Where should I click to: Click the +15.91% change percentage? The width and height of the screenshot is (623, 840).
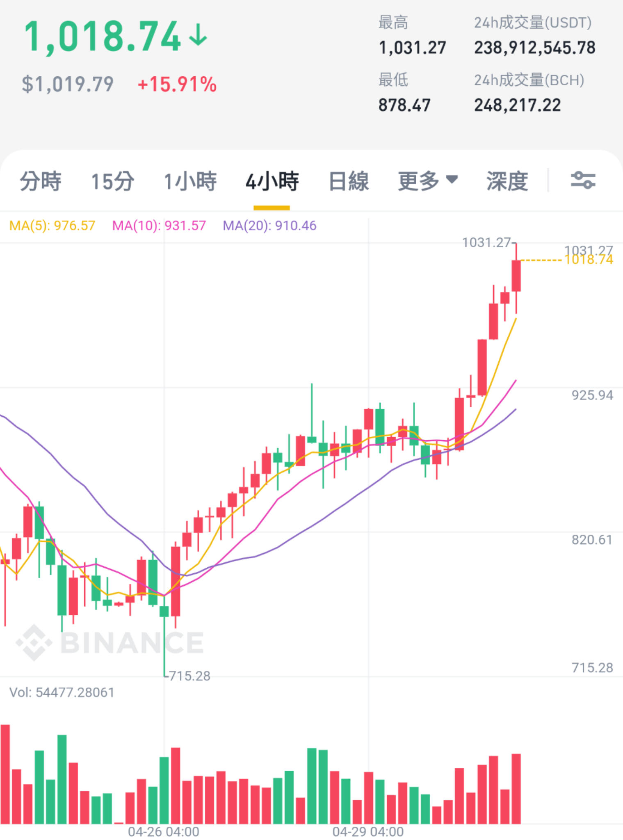[177, 84]
